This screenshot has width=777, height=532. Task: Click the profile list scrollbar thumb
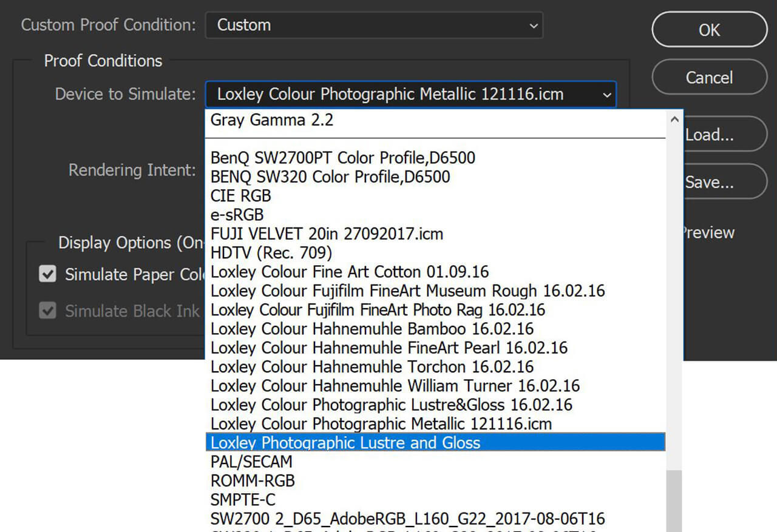(674, 500)
